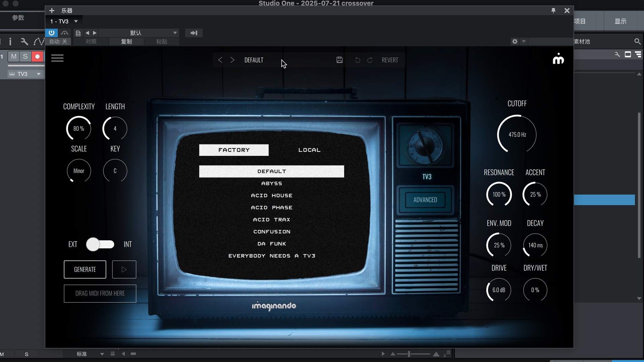The image size is (644, 362).
Task: Select the DA FUNK preset
Action: pyautogui.click(x=272, y=244)
